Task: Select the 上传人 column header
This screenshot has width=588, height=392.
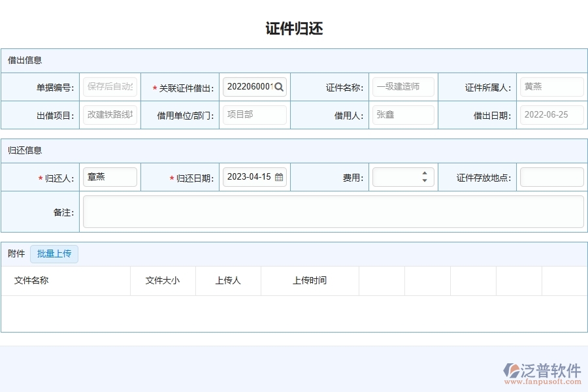Action: (228, 280)
